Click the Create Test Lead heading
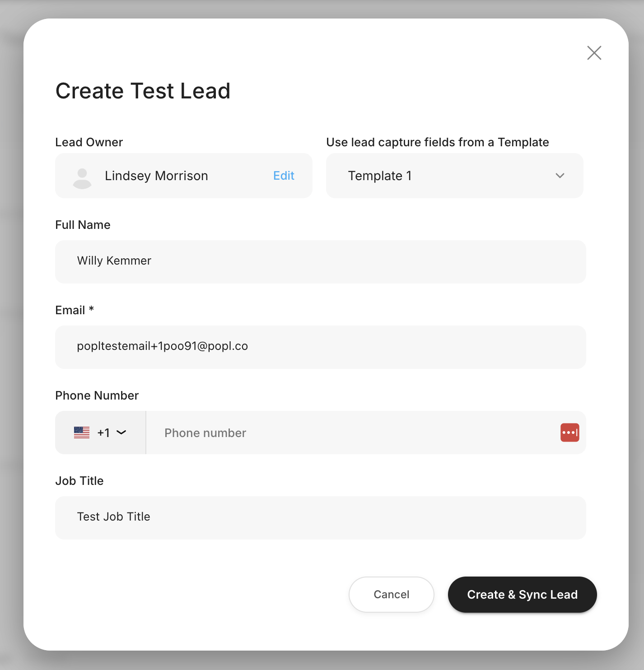This screenshot has height=670, width=644. pos(143,91)
